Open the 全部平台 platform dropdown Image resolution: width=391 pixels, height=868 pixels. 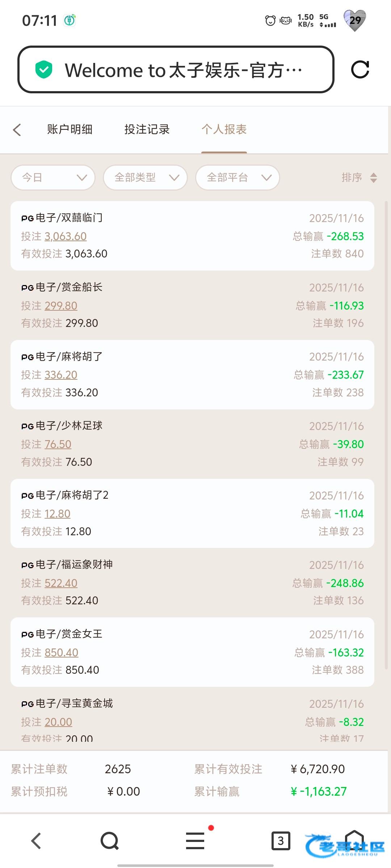coord(237,178)
